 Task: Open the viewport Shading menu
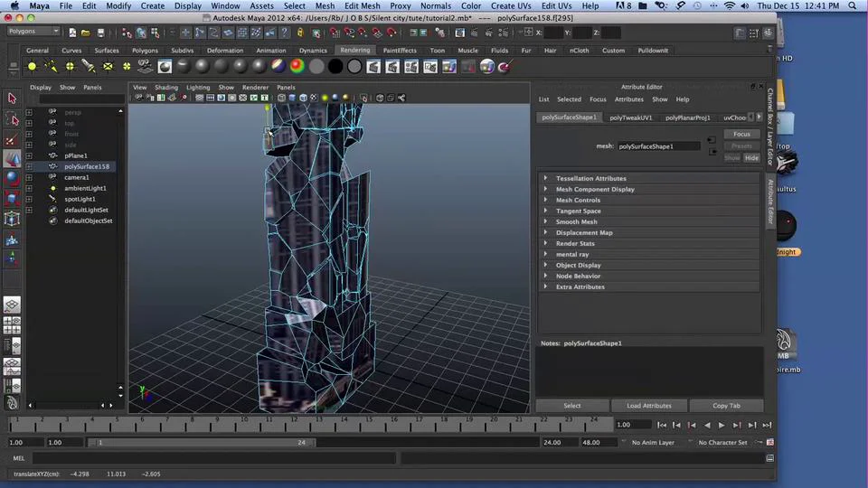point(166,88)
